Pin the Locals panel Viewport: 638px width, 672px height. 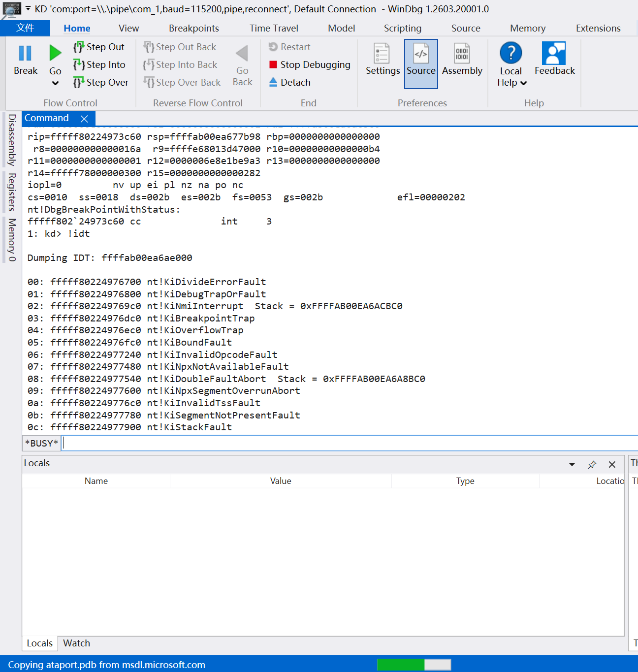(x=592, y=464)
